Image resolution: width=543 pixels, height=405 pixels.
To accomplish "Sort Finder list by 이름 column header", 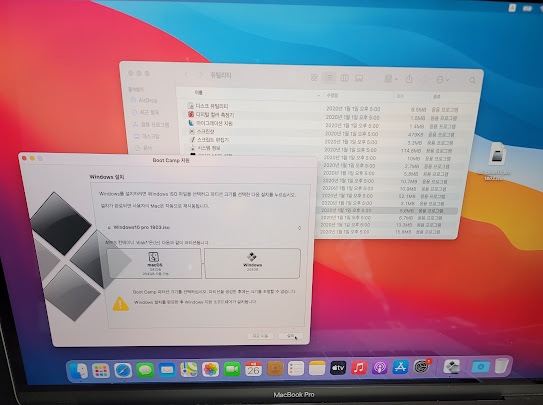I will (x=198, y=92).
